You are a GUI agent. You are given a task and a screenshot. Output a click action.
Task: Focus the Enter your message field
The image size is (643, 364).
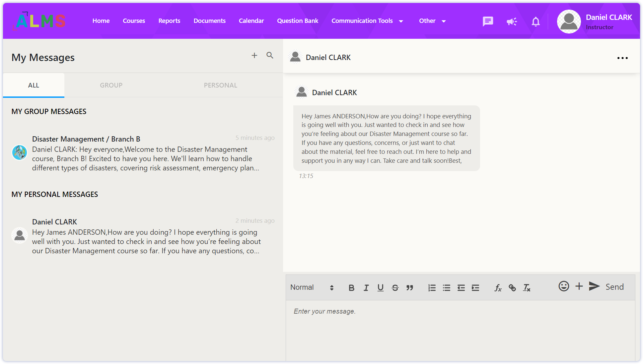[x=461, y=330]
